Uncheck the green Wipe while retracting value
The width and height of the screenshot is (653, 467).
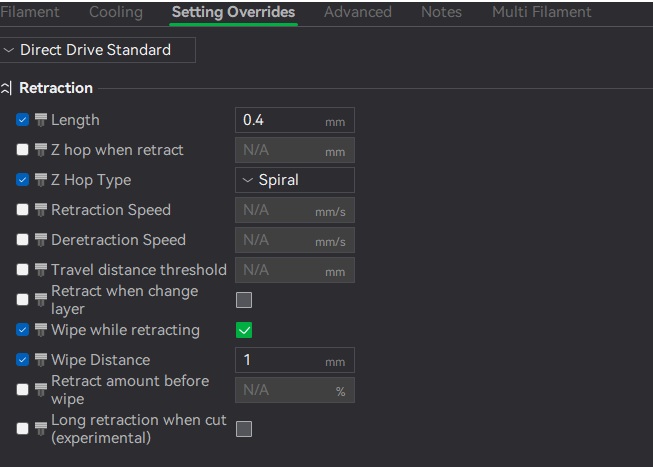pyautogui.click(x=244, y=330)
